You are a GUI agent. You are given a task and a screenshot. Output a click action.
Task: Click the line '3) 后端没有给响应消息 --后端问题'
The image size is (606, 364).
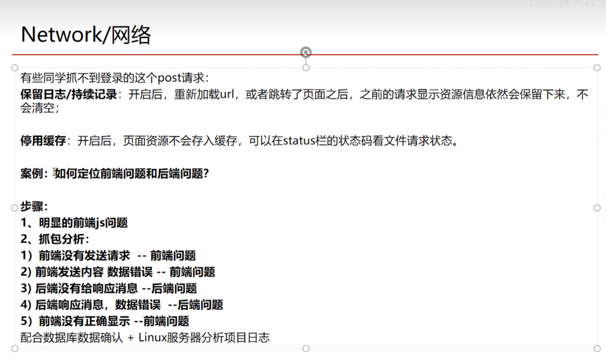[x=109, y=288]
